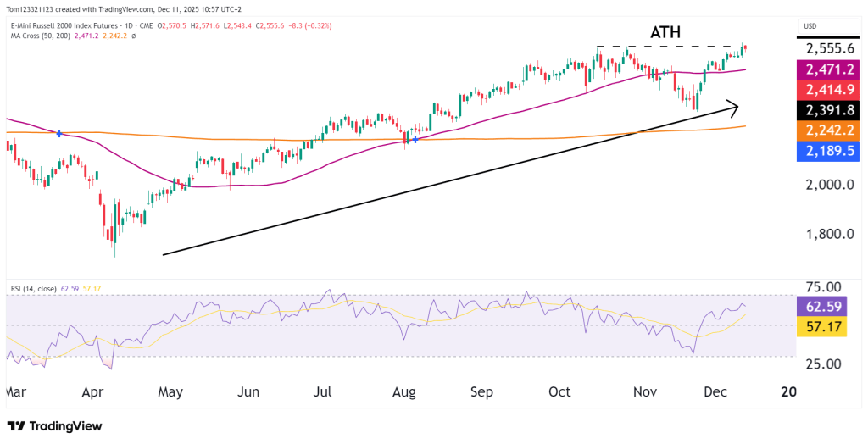Click the blue 2,189.5 price label
The width and height of the screenshot is (868, 444).
click(x=830, y=149)
